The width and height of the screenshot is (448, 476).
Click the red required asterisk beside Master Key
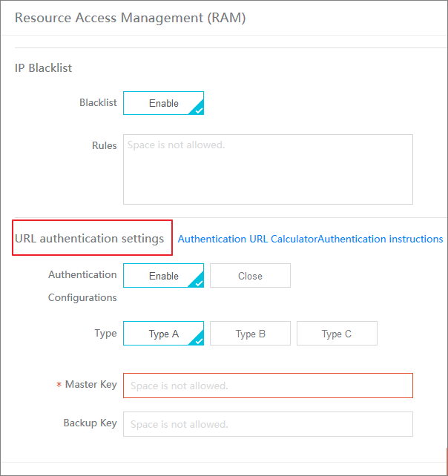point(59,385)
